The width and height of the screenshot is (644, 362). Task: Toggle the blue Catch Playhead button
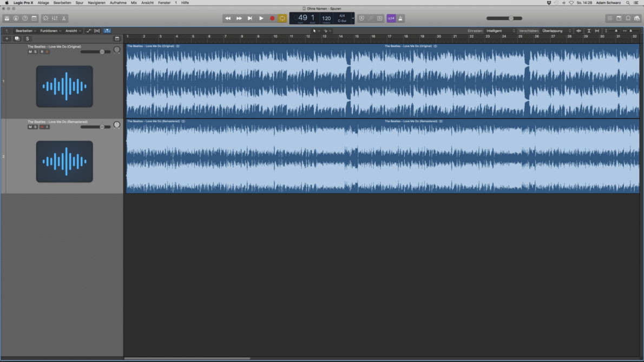(107, 31)
